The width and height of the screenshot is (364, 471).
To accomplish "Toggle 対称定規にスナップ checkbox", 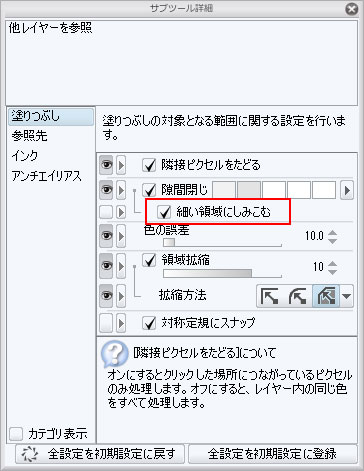I will 149,323.
